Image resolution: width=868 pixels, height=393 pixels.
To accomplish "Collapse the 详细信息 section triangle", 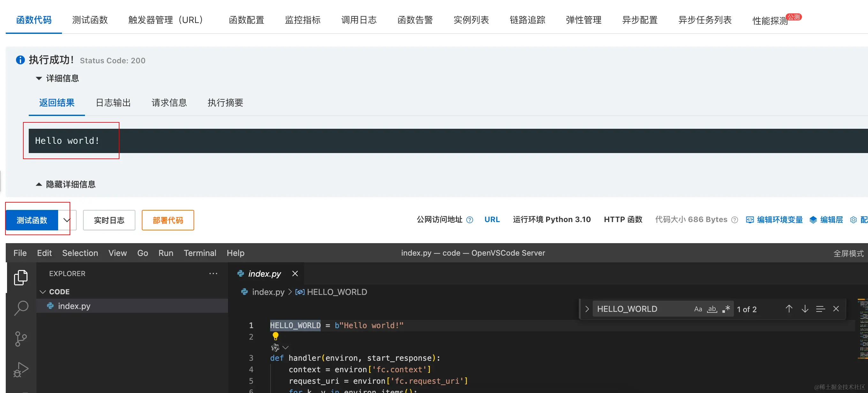I will 39,78.
